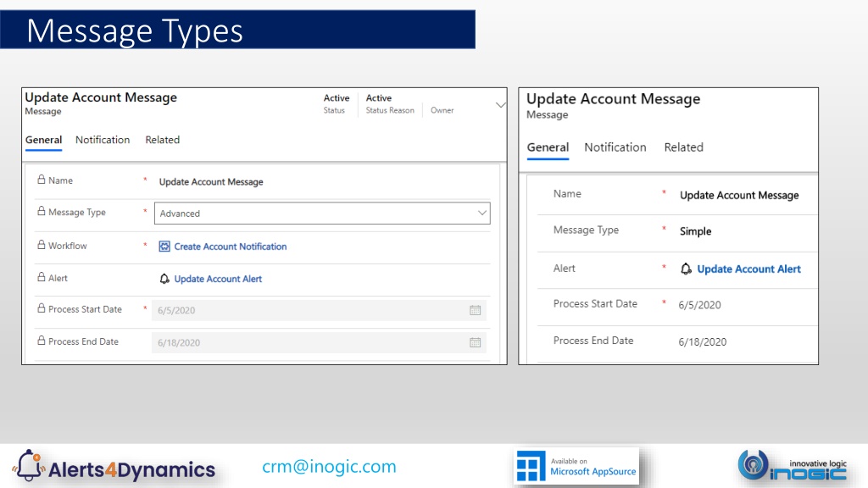868x488 pixels.
Task: Click 6/18/2020 end date in right form
Action: click(x=703, y=342)
